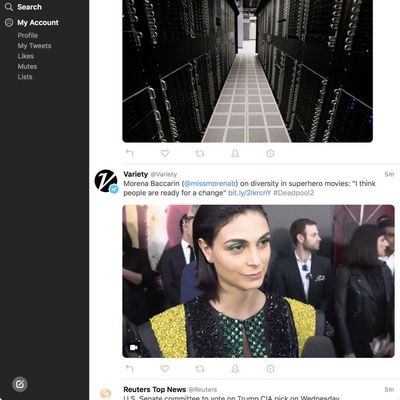Image resolution: width=400 pixels, height=400 pixels.
Task: Open Variety profile avatar
Action: [106, 181]
